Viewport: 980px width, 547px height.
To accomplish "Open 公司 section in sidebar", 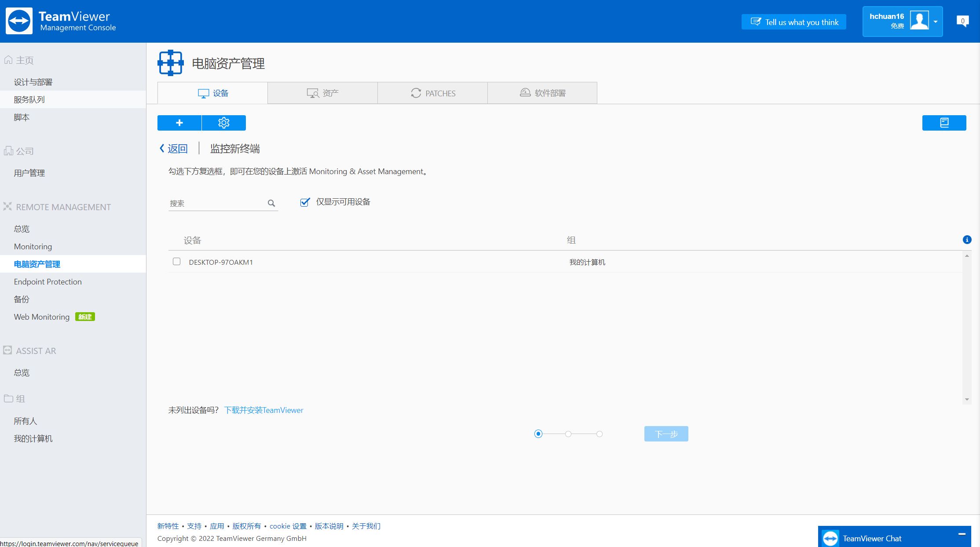I will (25, 151).
